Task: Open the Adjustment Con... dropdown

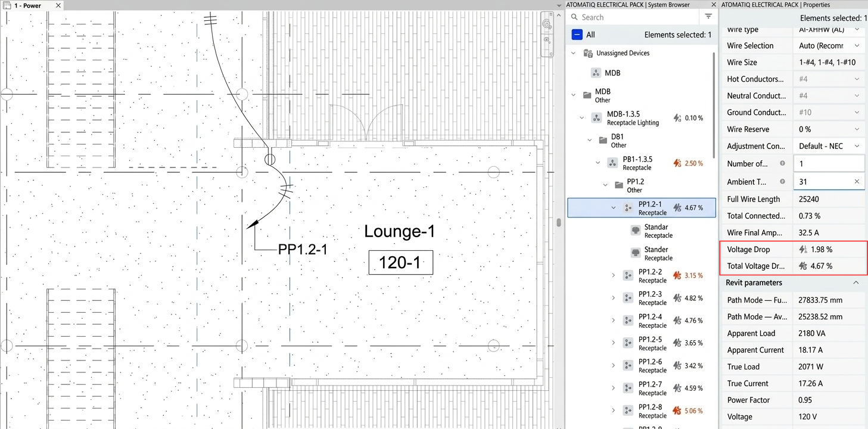Action: (829, 146)
